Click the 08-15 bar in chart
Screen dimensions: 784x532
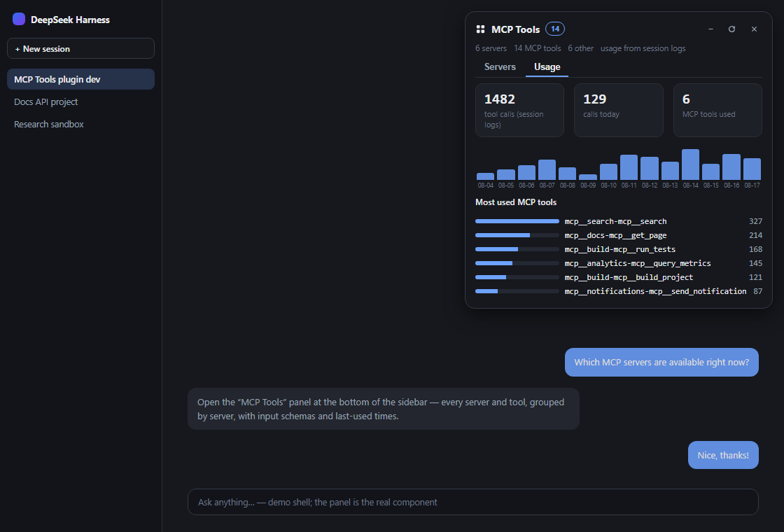click(711, 172)
